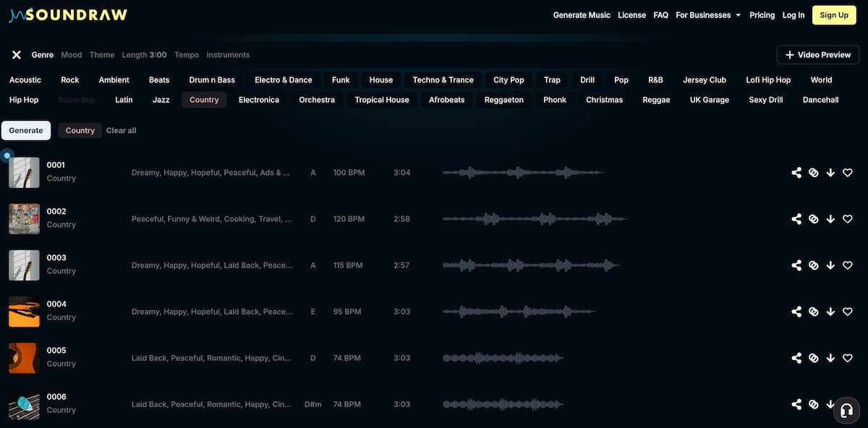
Task: Go to Log In
Action: (793, 15)
